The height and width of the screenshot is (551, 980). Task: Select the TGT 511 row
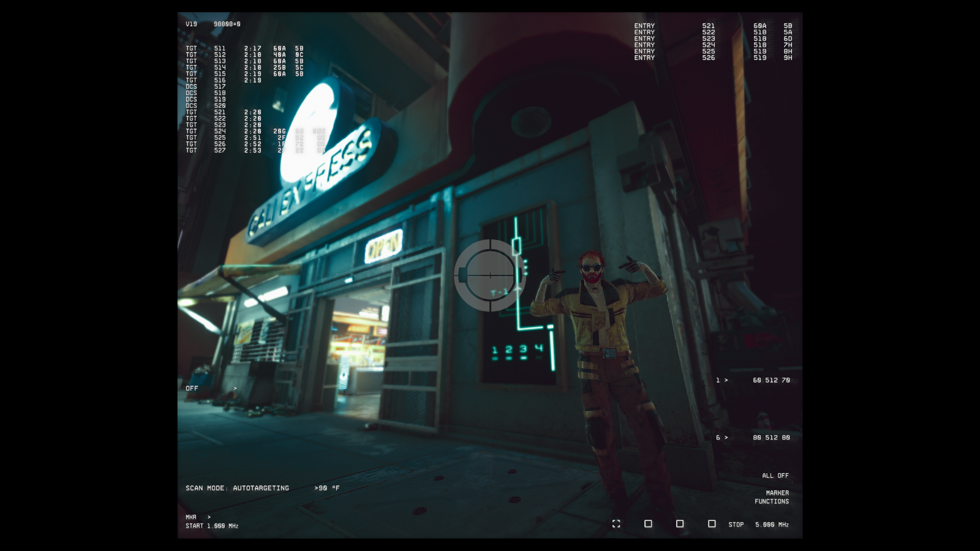coord(244,48)
